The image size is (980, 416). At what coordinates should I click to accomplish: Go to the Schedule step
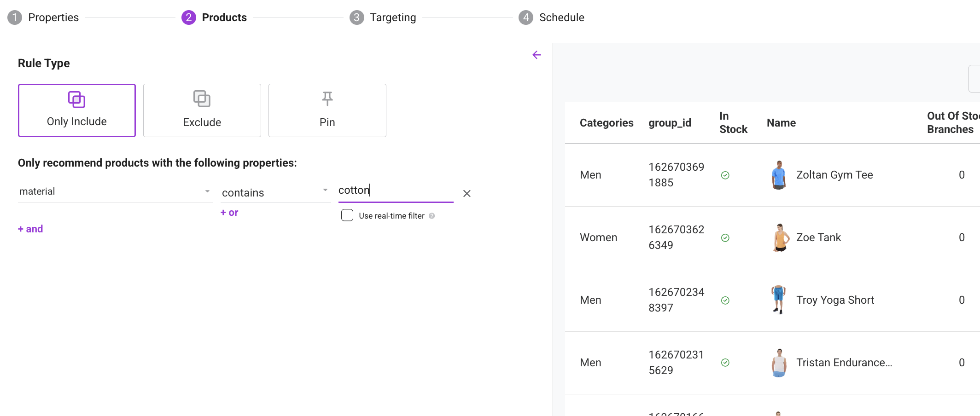[551, 17]
